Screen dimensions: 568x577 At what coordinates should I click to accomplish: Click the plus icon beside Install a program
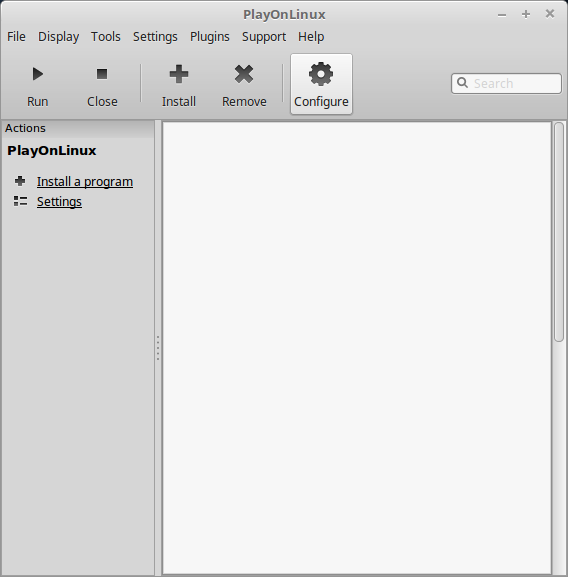click(20, 181)
